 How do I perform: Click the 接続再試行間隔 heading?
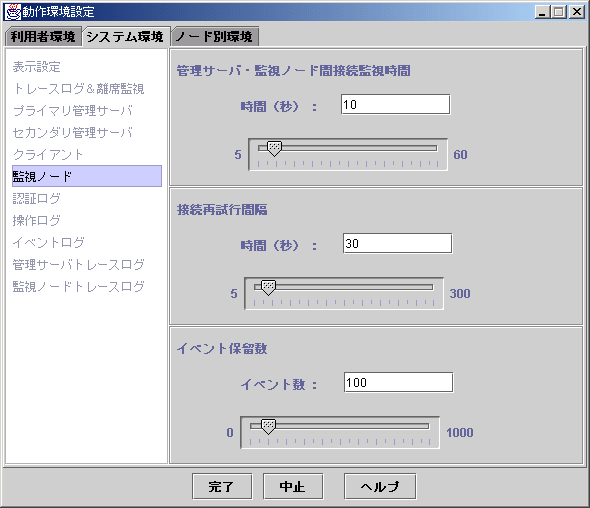pos(222,209)
